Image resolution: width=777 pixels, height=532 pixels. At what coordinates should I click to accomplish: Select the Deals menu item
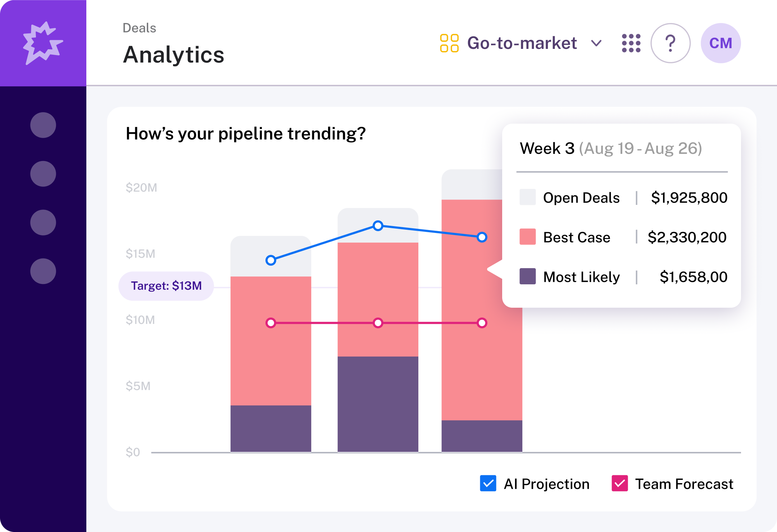click(139, 28)
